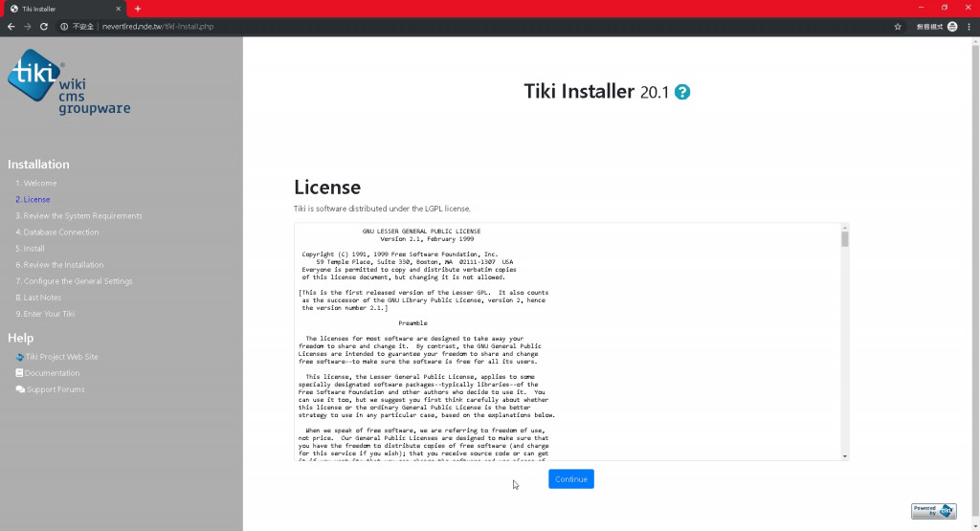
Task: Open the Support Forums link
Action: click(50, 389)
